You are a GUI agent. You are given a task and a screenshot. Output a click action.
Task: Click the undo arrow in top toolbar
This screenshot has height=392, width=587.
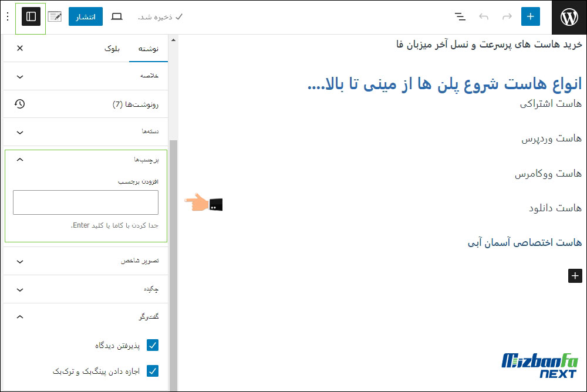[484, 16]
